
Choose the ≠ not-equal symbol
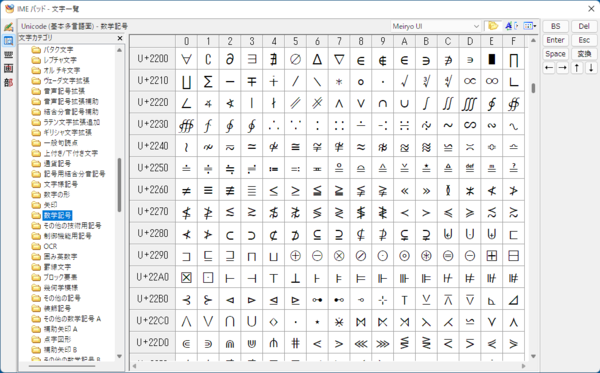tap(186, 190)
